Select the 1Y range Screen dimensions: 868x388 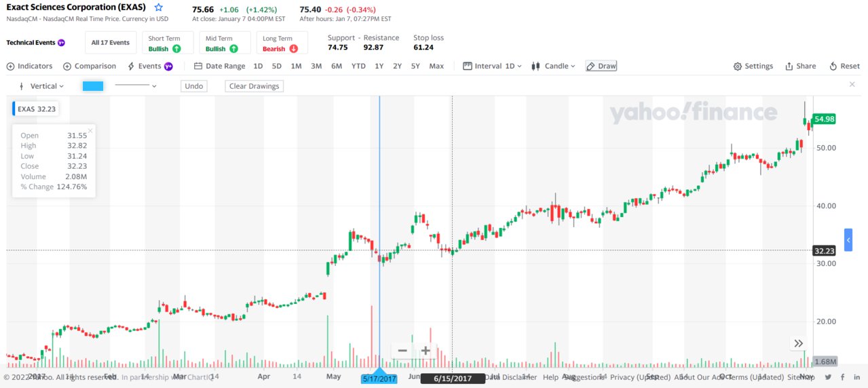pos(379,66)
